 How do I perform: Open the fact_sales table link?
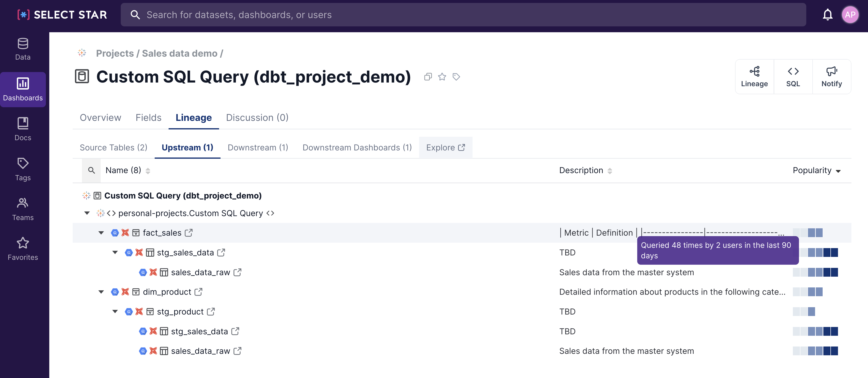click(x=162, y=233)
